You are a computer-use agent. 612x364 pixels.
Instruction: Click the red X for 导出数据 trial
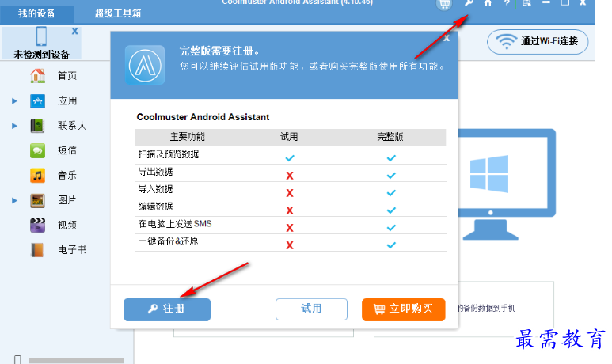click(290, 176)
